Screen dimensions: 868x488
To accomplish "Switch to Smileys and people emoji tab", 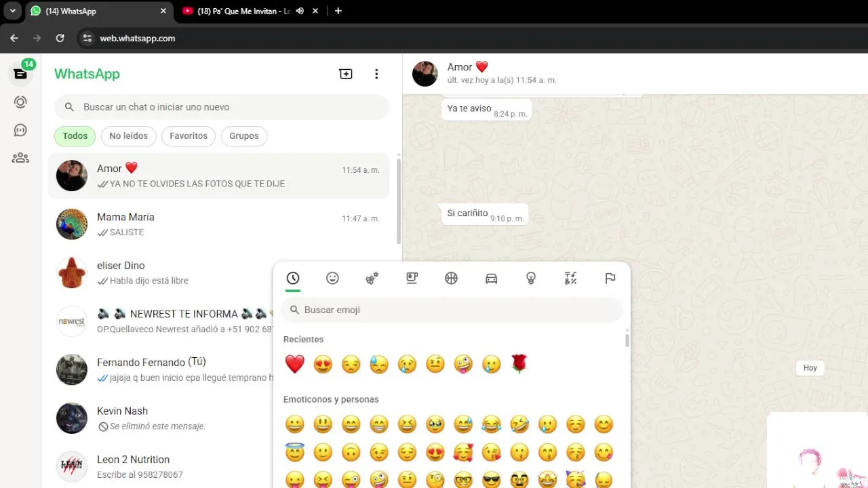I will click(332, 278).
